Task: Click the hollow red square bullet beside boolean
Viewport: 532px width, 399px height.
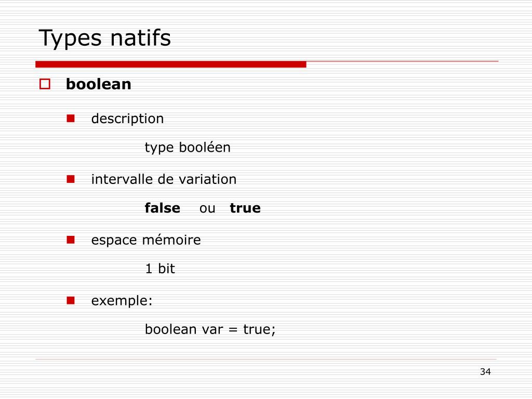Action: (45, 84)
